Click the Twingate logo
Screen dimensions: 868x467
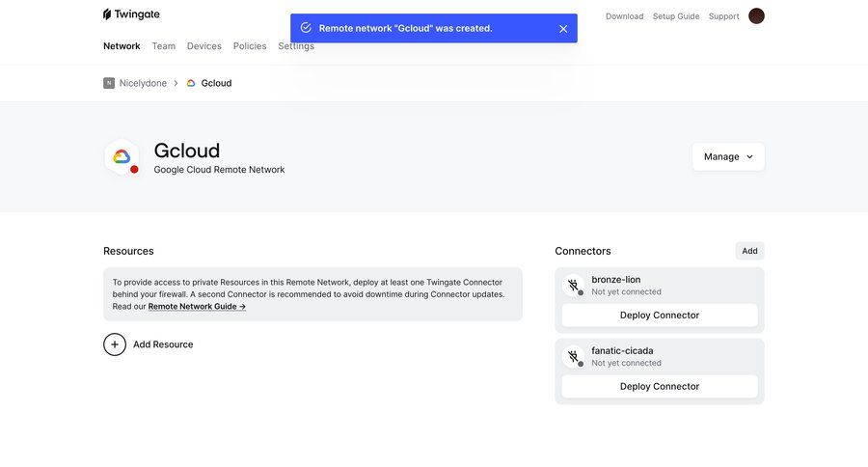point(131,14)
